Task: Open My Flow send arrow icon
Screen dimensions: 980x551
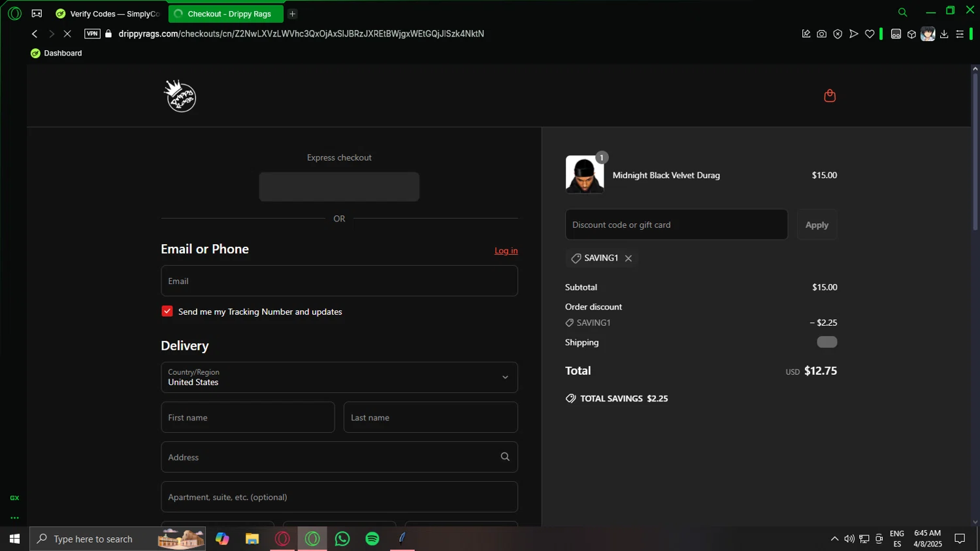Action: coord(853,34)
